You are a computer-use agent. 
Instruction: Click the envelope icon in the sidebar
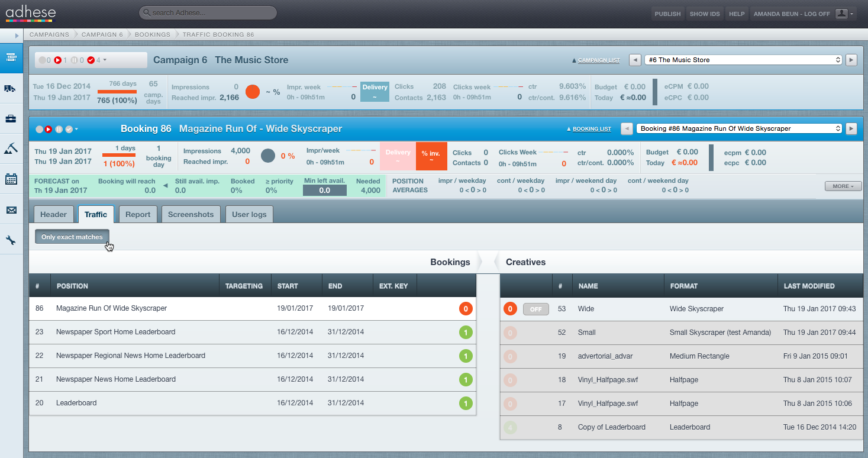(x=11, y=209)
